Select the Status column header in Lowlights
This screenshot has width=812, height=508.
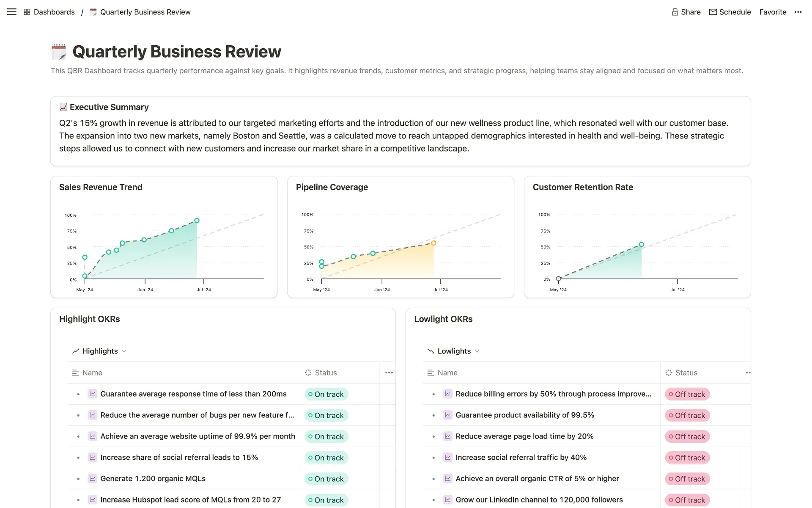pos(700,373)
